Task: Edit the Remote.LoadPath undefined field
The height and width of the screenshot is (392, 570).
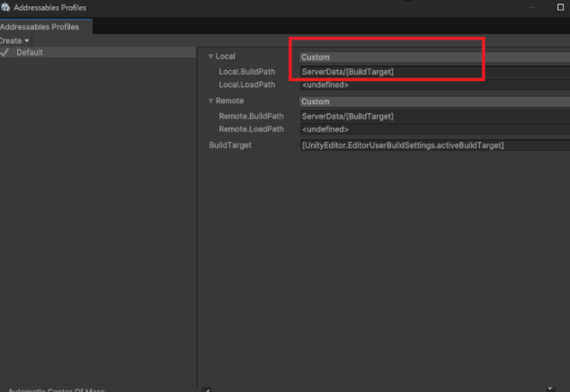Action: [435, 129]
